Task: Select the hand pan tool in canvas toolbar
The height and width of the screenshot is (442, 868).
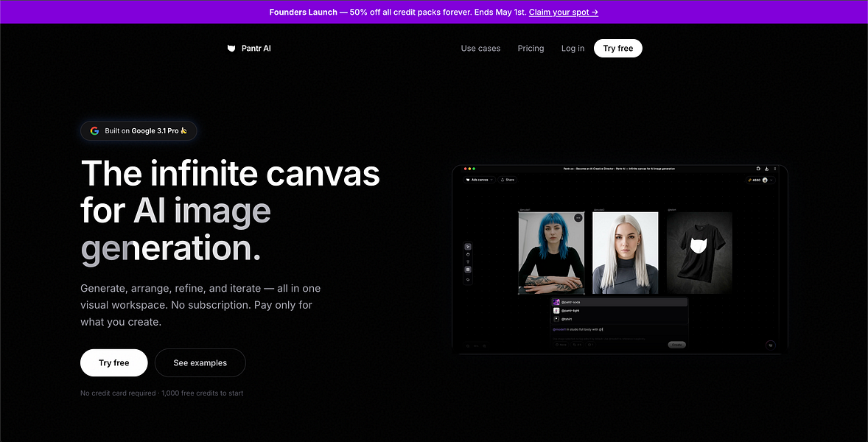Action: tap(468, 254)
